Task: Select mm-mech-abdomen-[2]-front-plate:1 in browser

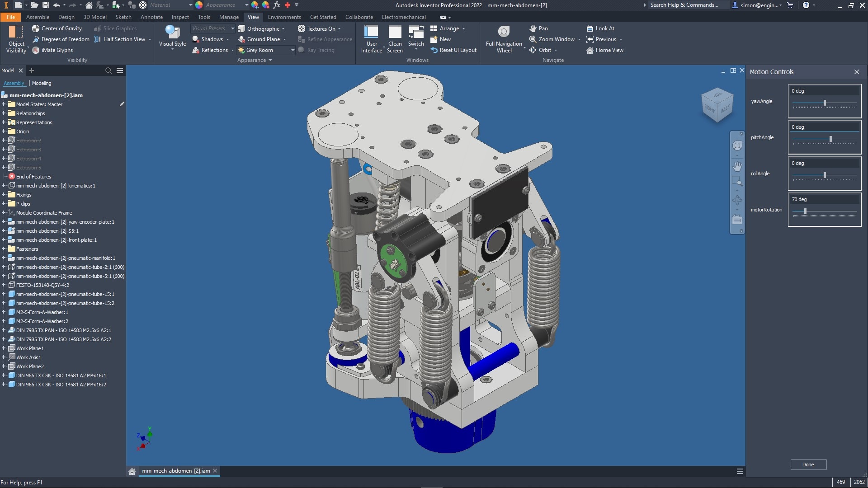Action: pos(56,240)
